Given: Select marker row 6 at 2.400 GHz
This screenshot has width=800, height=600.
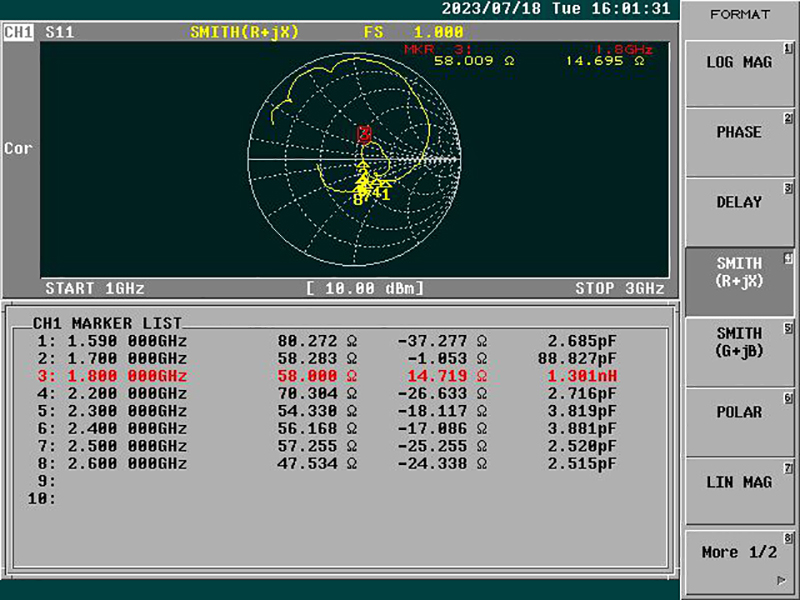Looking at the screenshot, I should (327, 428).
